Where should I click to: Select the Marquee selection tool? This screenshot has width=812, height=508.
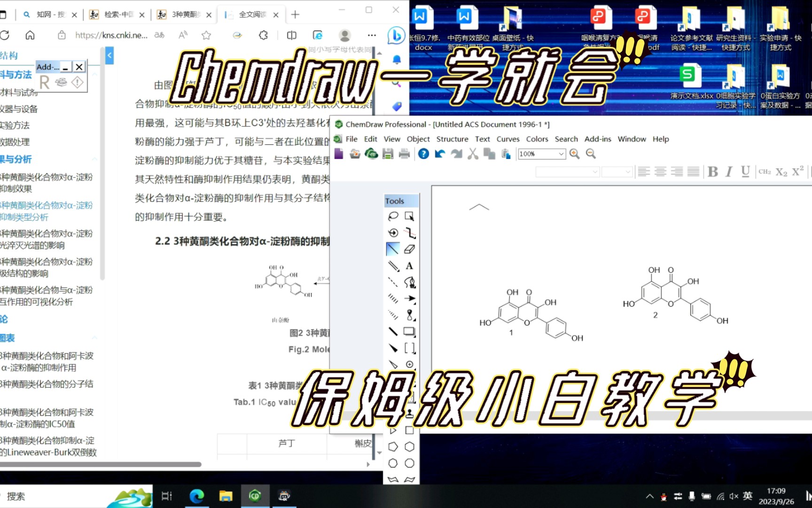(x=409, y=216)
